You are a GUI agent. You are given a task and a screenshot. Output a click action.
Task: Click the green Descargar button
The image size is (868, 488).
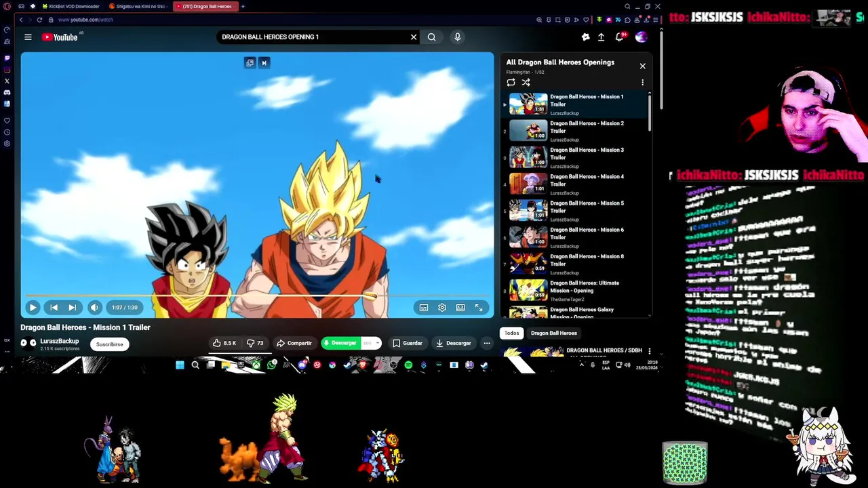coord(341,343)
